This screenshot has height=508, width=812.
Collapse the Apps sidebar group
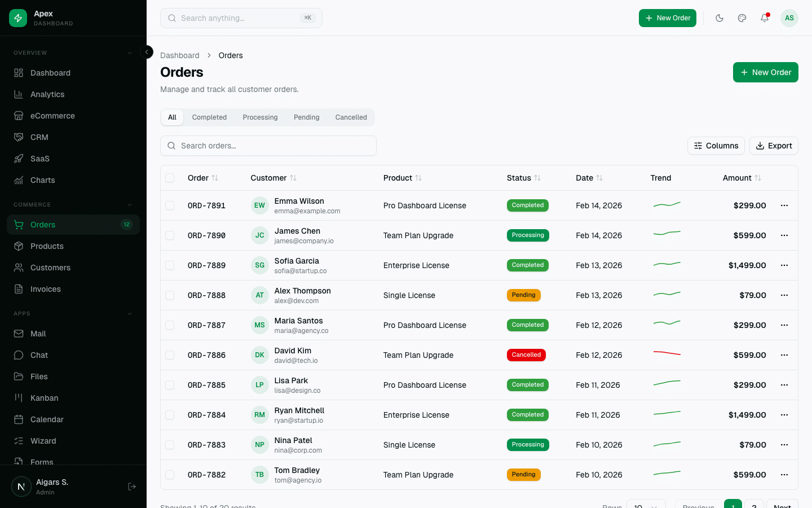click(129, 313)
